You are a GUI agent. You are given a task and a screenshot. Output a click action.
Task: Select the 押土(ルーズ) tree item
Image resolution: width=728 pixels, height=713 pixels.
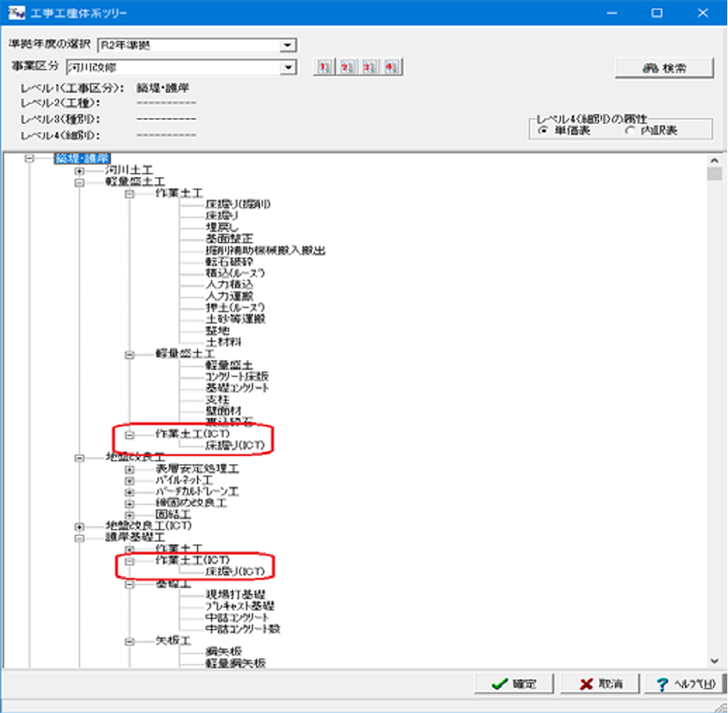235,307
